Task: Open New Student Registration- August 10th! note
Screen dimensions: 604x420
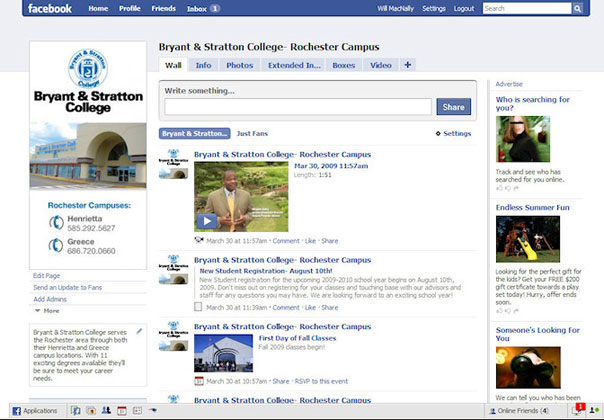Action: [x=266, y=271]
